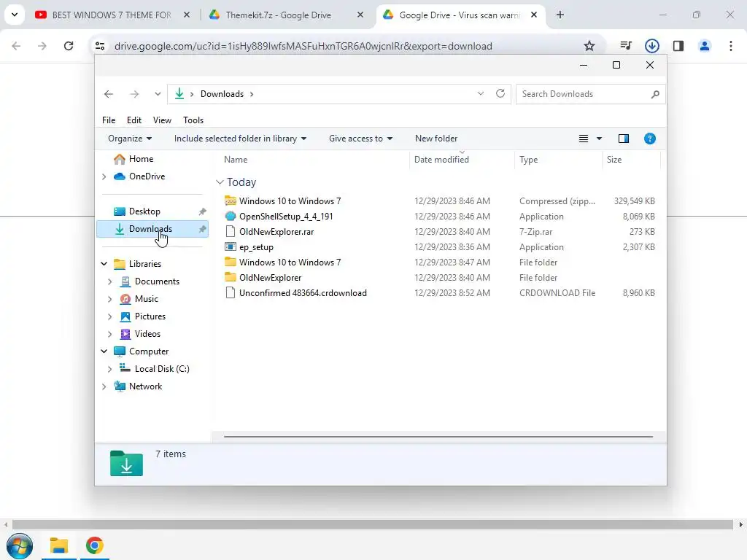Open the Organize dropdown

[130, 139]
